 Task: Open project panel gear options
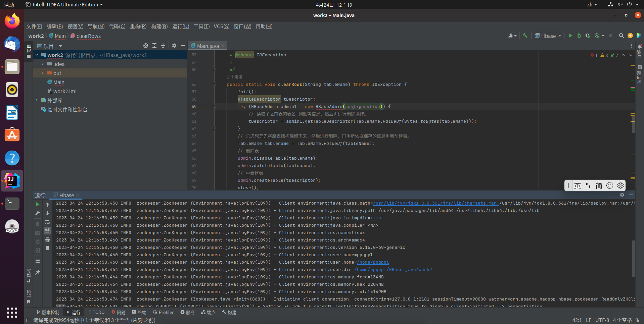point(174,46)
